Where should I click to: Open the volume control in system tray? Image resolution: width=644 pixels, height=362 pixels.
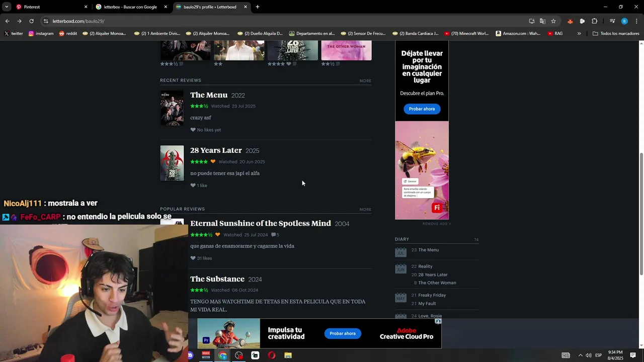coord(588,355)
